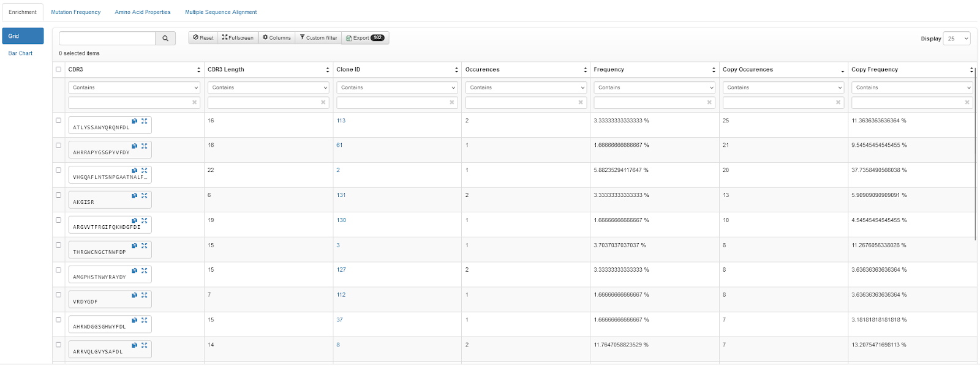Click the copy icon for ARRVQLGVYSAFDL
The image size is (980, 366).
click(135, 345)
